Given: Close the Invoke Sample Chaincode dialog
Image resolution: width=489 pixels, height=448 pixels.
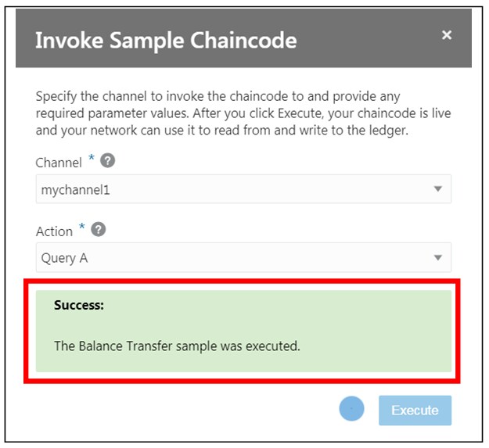Looking at the screenshot, I should [x=447, y=35].
